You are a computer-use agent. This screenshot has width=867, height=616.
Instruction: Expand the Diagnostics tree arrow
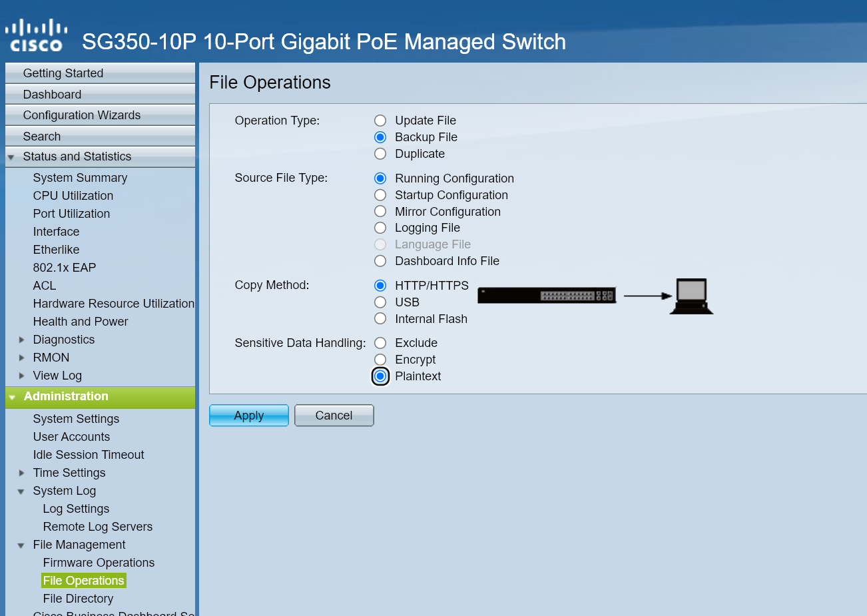pos(21,340)
